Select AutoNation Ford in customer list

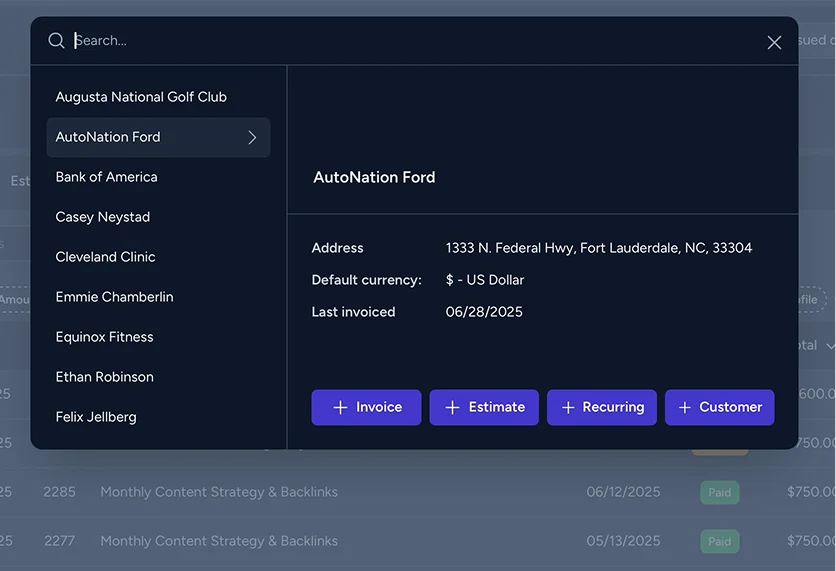pos(158,137)
